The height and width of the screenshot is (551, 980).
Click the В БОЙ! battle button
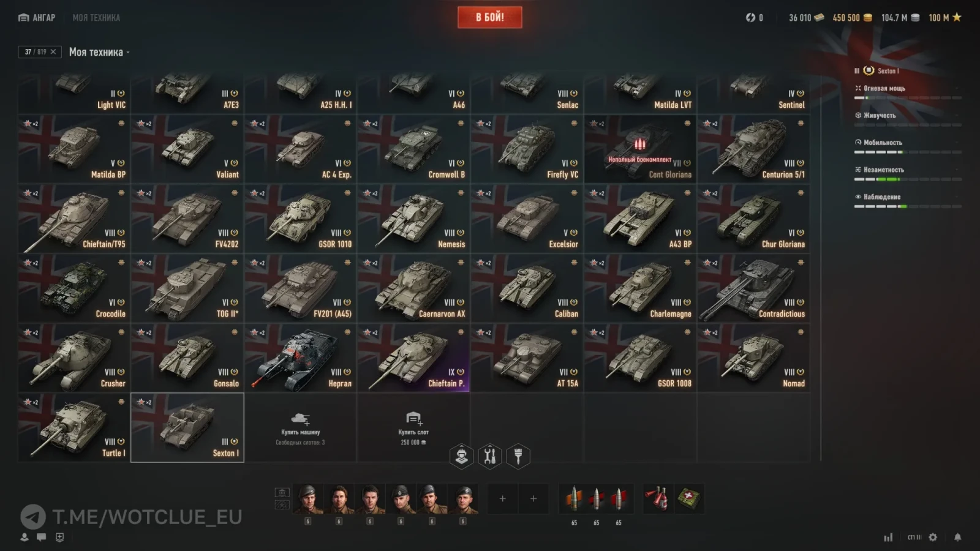click(490, 17)
